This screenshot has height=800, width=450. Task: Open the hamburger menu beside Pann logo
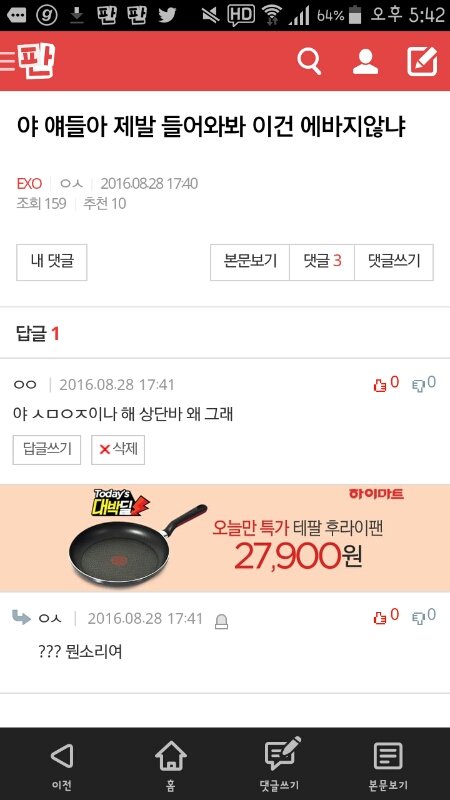tap(7, 61)
